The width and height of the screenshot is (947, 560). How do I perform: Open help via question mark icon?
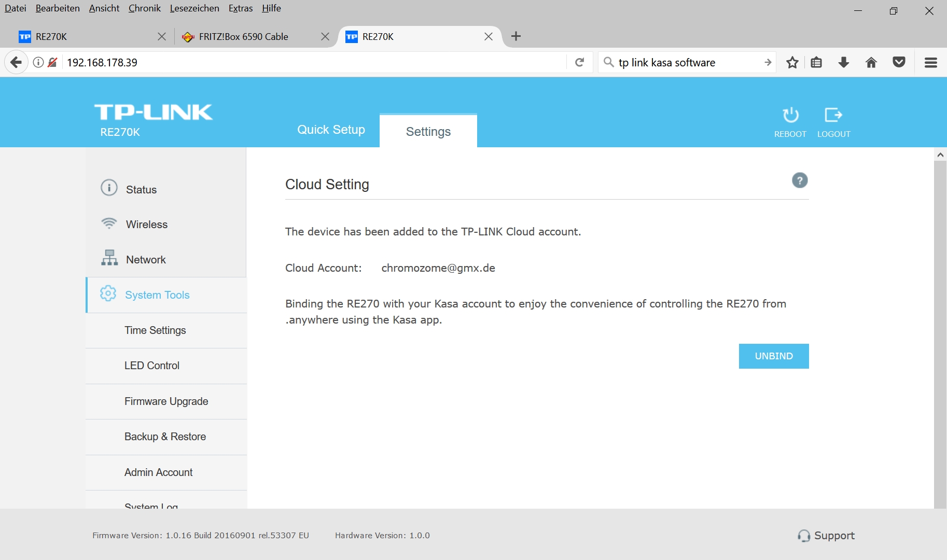[x=800, y=180]
